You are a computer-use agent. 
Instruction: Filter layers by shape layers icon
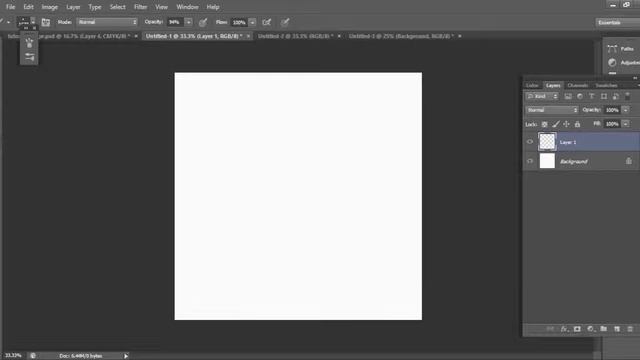click(x=604, y=96)
